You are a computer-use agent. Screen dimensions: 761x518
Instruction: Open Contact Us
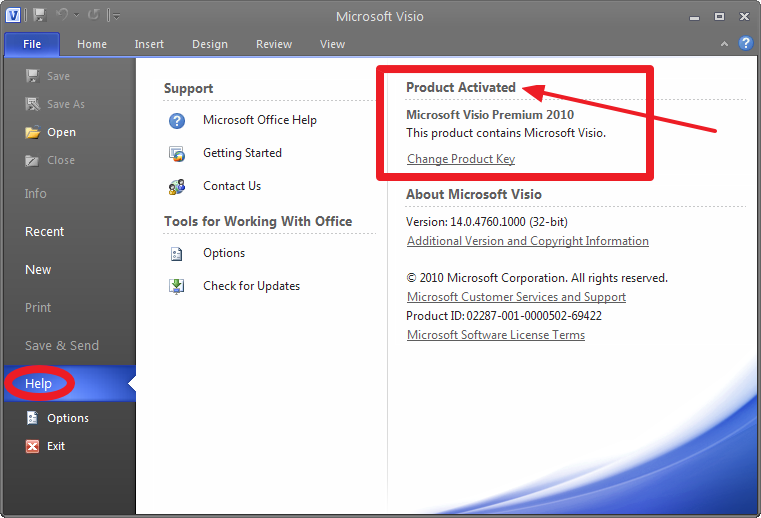click(232, 186)
